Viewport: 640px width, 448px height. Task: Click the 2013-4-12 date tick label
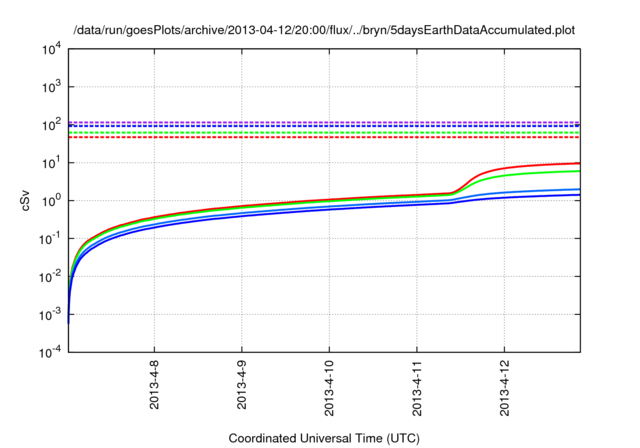coord(504,388)
